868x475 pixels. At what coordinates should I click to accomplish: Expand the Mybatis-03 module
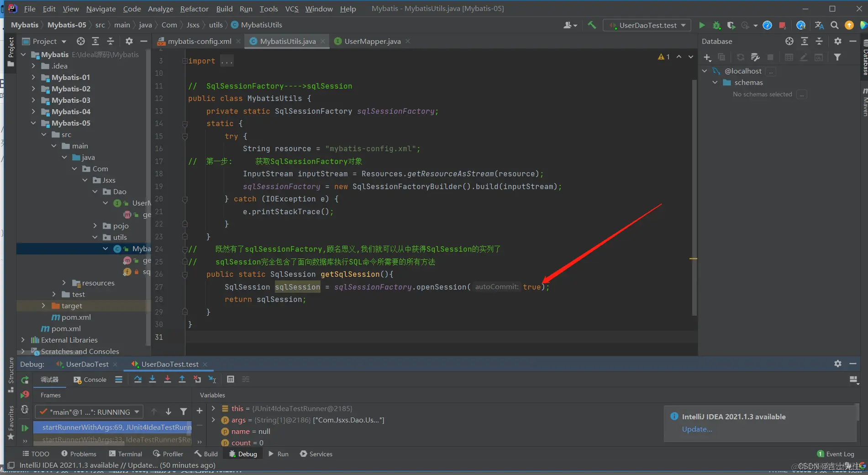click(x=33, y=100)
